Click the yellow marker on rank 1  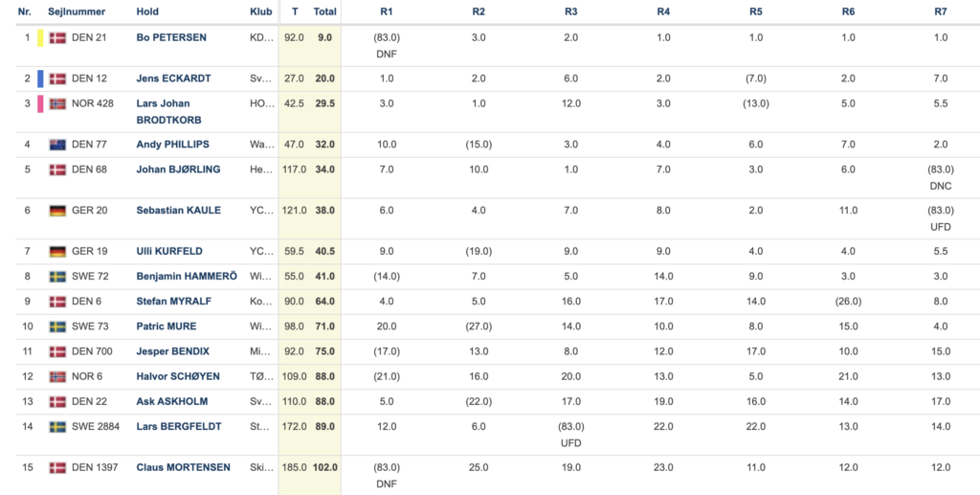40,37
